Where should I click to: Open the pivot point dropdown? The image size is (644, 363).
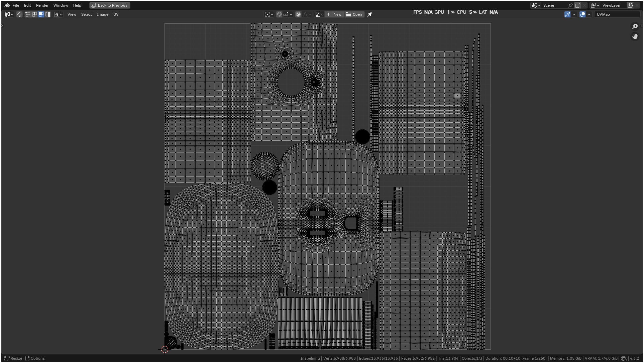click(269, 14)
